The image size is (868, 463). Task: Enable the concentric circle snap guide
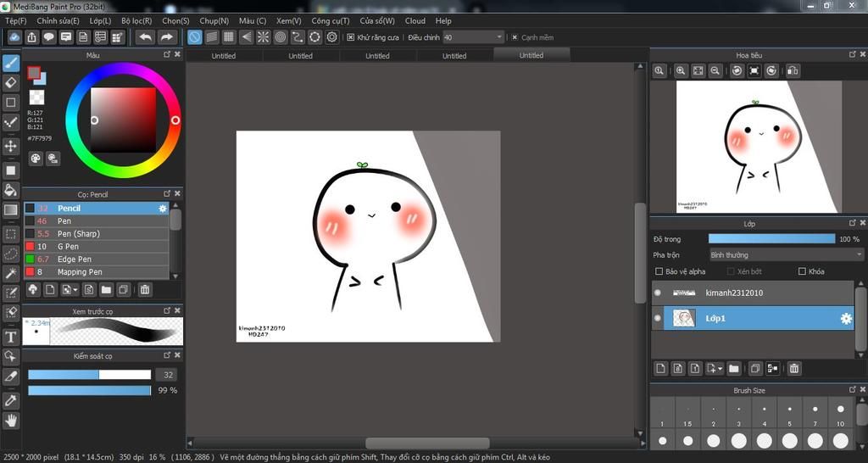pos(281,37)
